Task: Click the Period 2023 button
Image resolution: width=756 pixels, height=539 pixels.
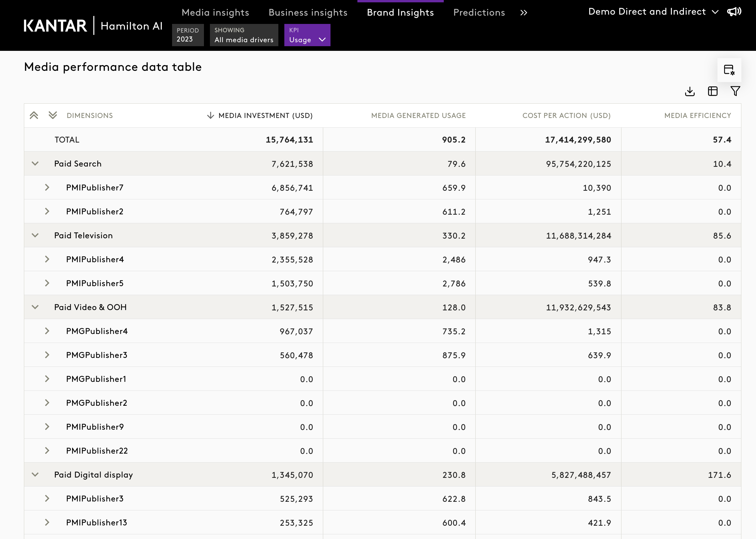Action: [188, 35]
